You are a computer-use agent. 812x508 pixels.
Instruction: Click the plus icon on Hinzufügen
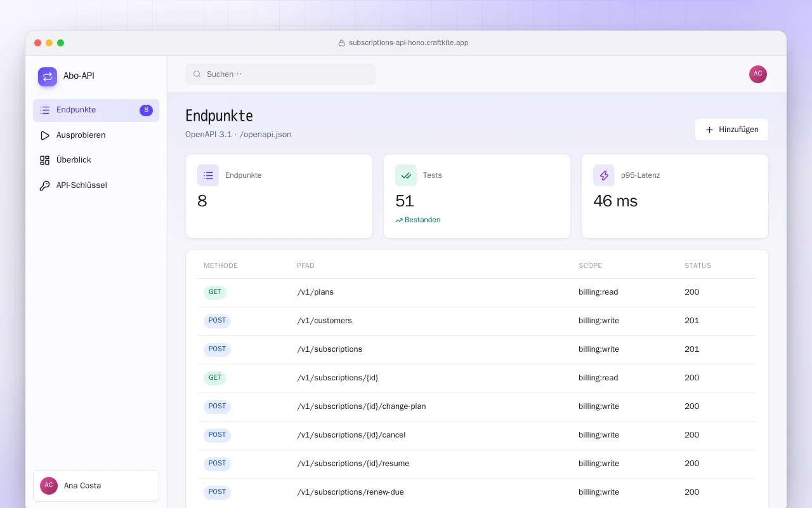[710, 130]
